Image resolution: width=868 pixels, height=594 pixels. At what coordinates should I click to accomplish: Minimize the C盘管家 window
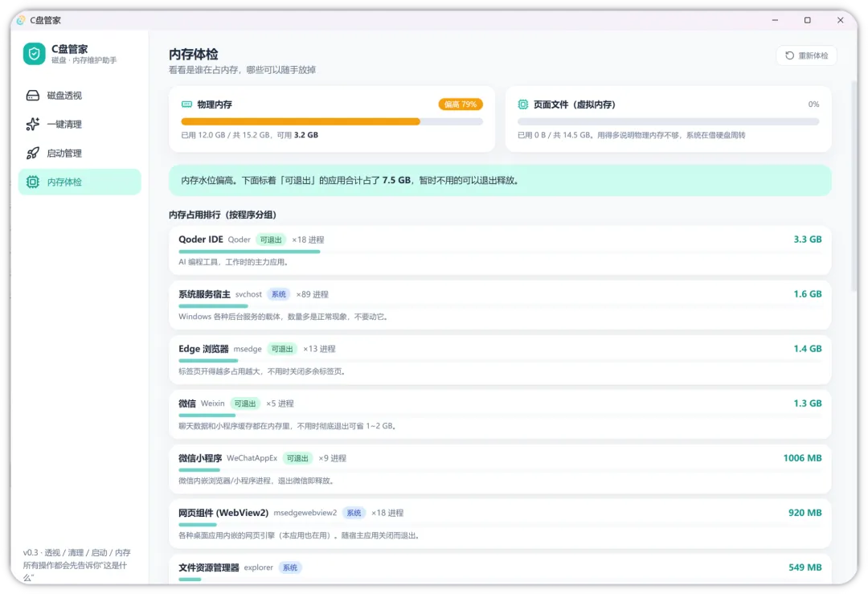[x=775, y=20]
